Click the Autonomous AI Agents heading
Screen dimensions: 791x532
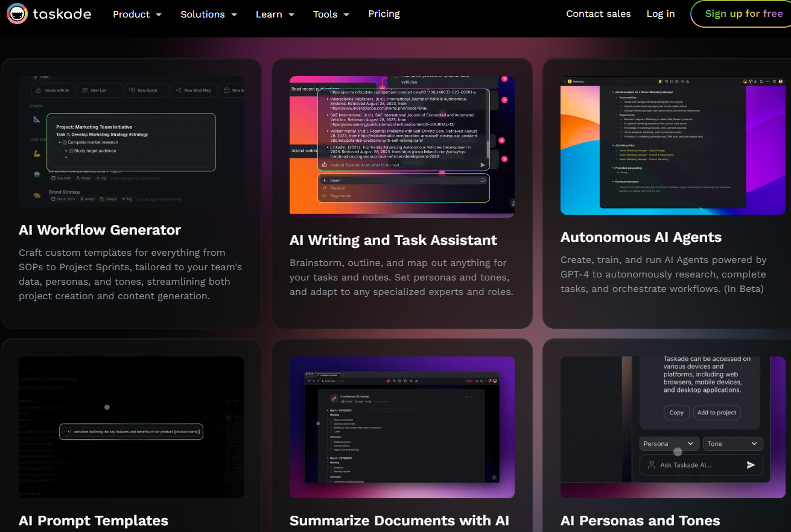(x=641, y=237)
